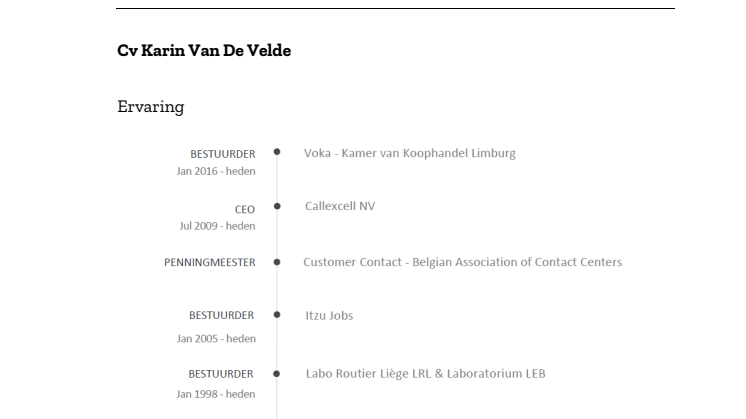Click the CEO role label
Image resolution: width=746 pixels, height=419 pixels.
[245, 210]
